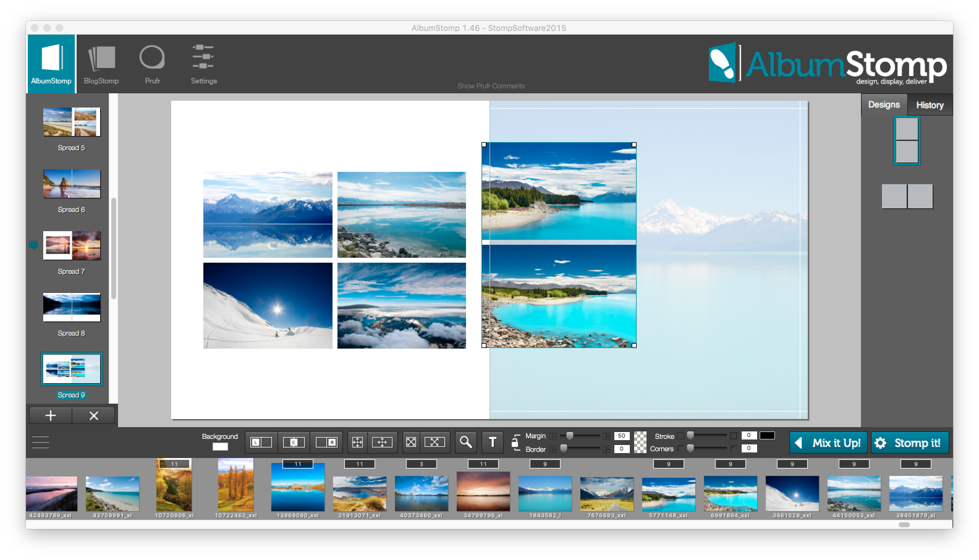Click the square move-arrows fit icon
The height and width of the screenshot is (560, 979).
click(x=357, y=442)
